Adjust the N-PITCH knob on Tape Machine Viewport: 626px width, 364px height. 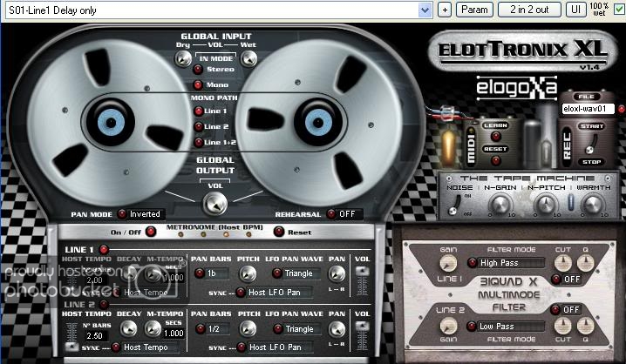click(546, 205)
